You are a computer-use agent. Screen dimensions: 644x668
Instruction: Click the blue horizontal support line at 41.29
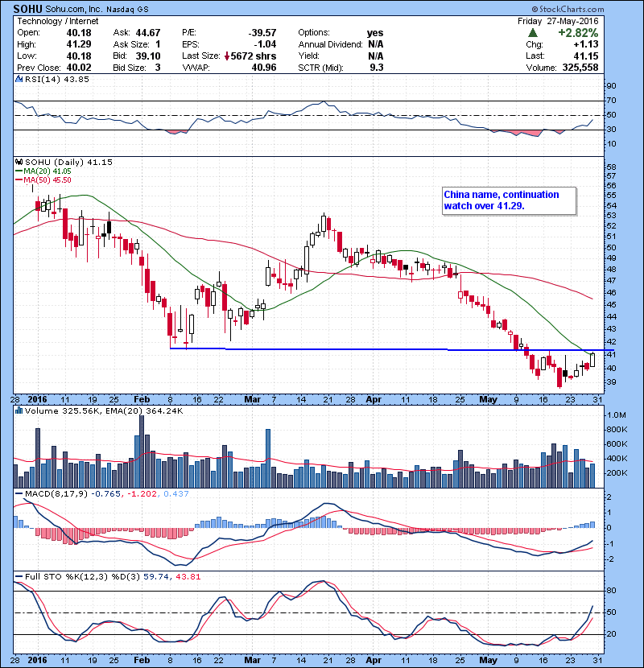point(392,349)
